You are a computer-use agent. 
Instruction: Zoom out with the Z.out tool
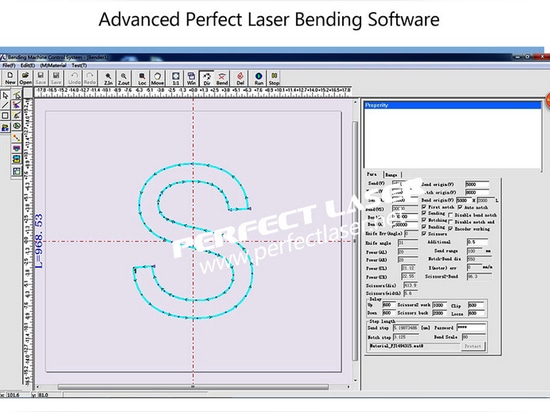tap(123, 78)
